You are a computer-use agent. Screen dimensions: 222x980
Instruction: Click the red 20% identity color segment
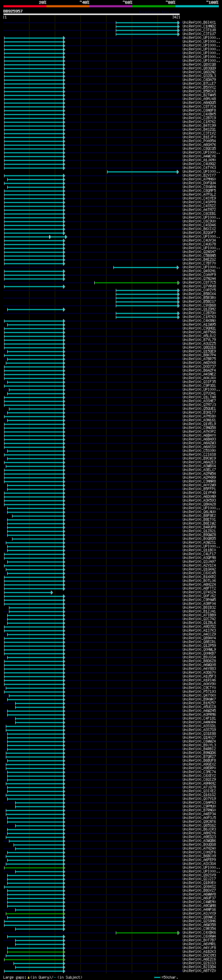(25, 6)
